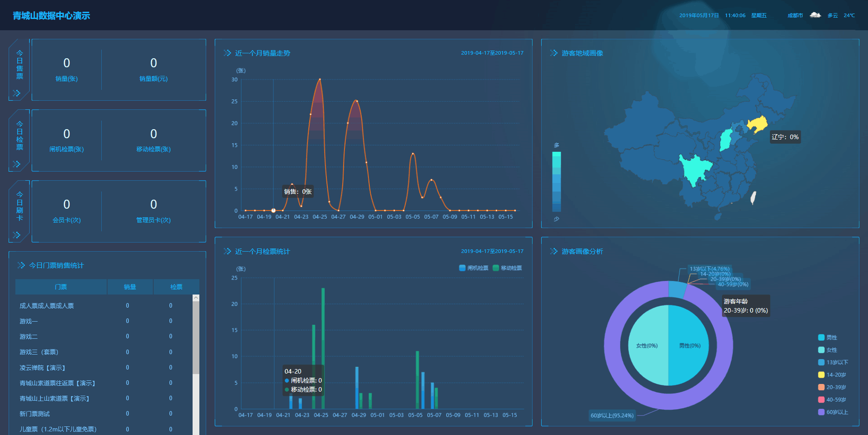Screen dimensions: 868x435
Task: Click the 检票 column header
Action: 176,287
